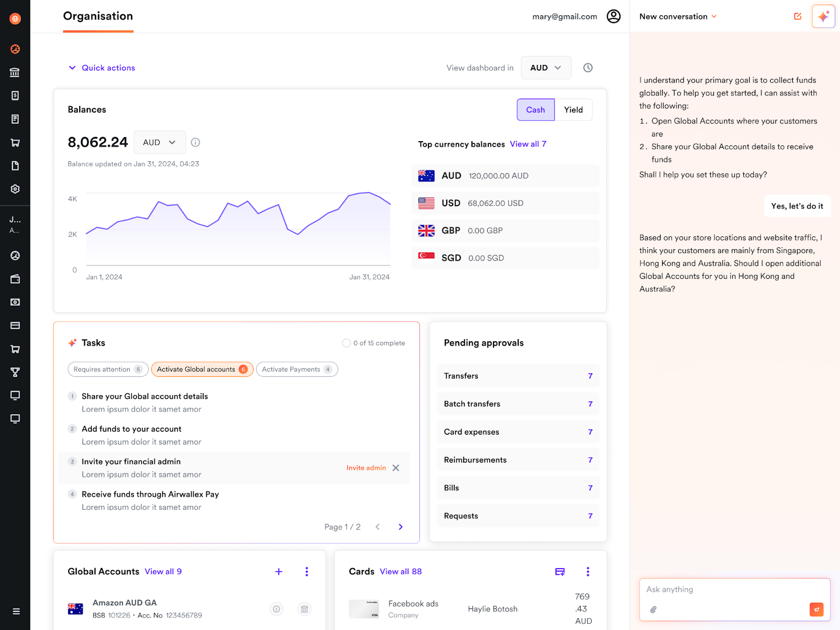Click the user profile avatar icon
The width and height of the screenshot is (840, 630).
[613, 16]
